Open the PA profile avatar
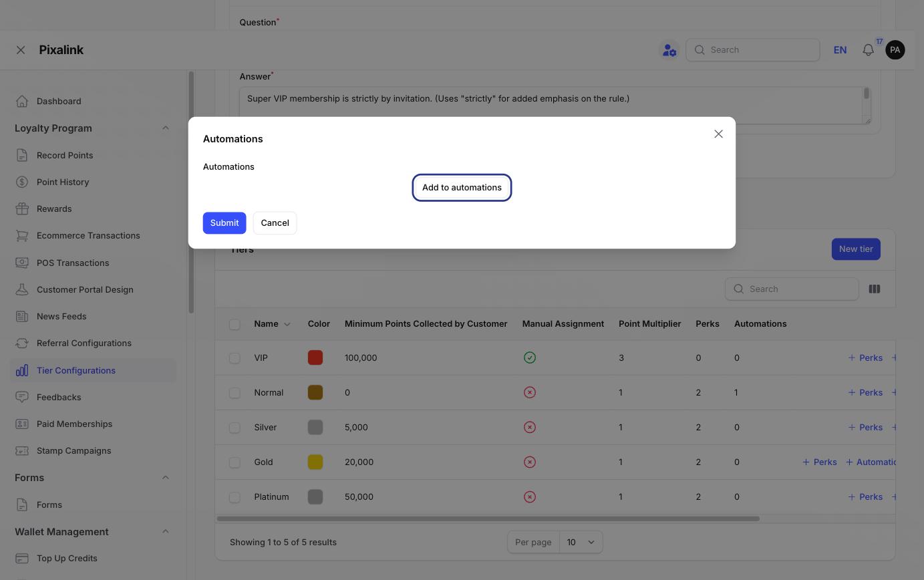This screenshot has height=580, width=924. pos(895,50)
